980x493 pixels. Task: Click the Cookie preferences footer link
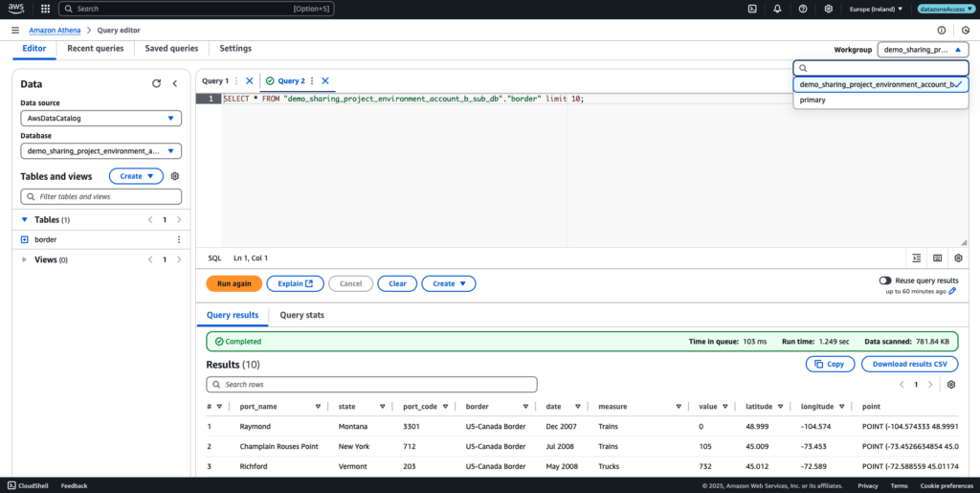pyautogui.click(x=947, y=485)
